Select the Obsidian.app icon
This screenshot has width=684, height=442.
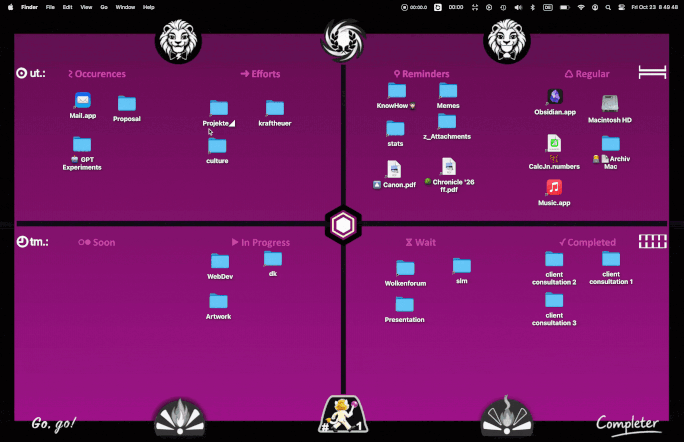pyautogui.click(x=555, y=96)
